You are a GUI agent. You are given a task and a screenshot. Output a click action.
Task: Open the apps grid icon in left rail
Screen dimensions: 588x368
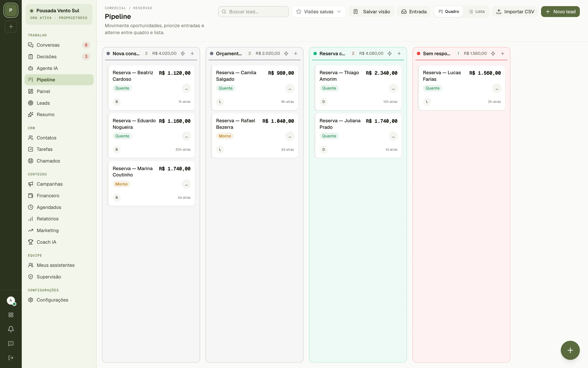click(x=11, y=315)
